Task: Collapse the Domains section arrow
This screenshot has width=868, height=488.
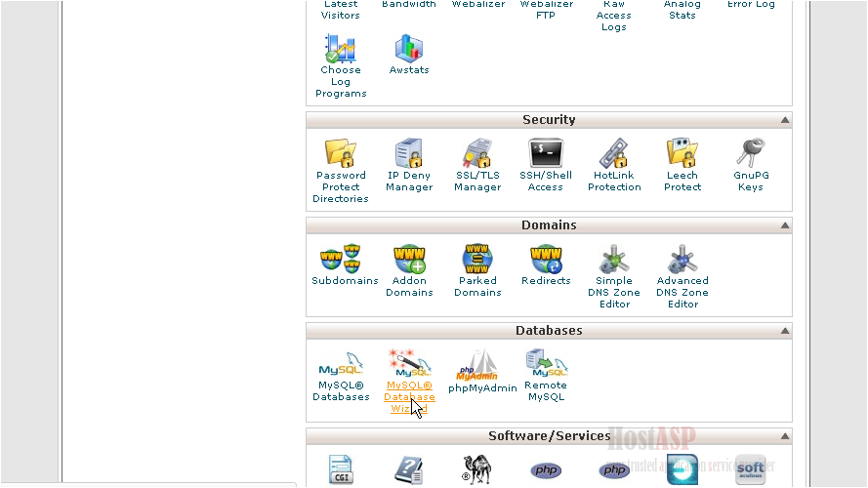Action: (x=784, y=225)
